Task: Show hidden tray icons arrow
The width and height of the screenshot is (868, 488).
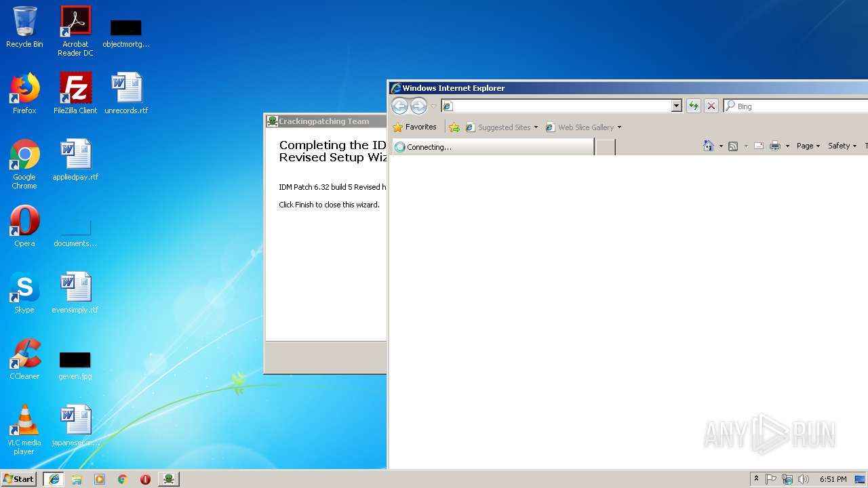Action: (x=756, y=479)
